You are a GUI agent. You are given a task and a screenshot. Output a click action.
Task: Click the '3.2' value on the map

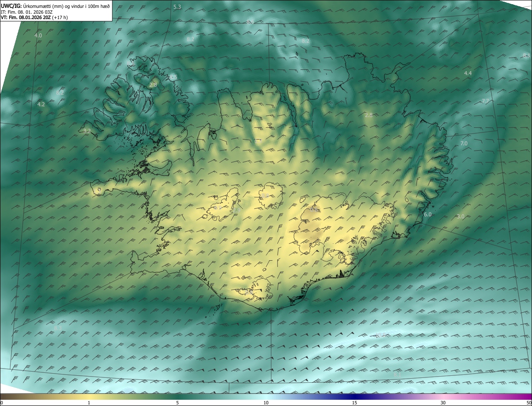87,131
